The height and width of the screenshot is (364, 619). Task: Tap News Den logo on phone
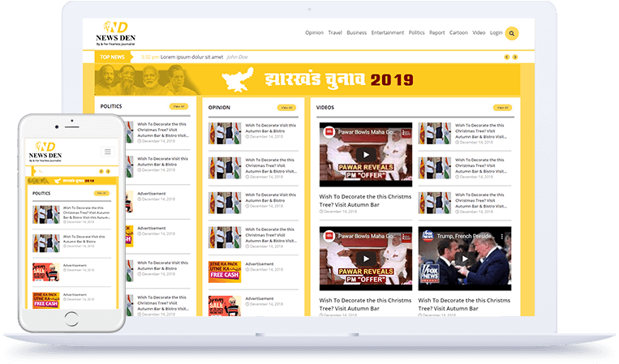(x=45, y=152)
